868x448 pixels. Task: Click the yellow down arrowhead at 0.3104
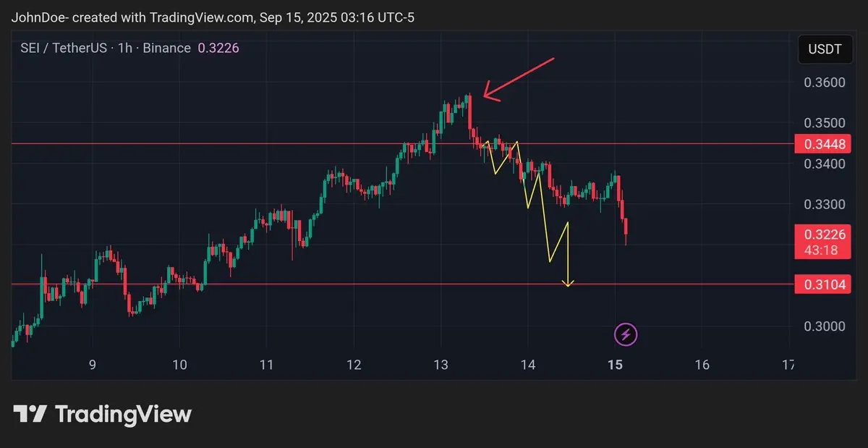[x=569, y=283]
